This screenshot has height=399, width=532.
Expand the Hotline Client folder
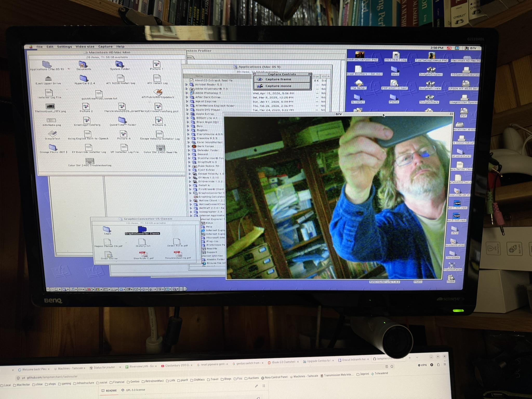click(x=191, y=201)
